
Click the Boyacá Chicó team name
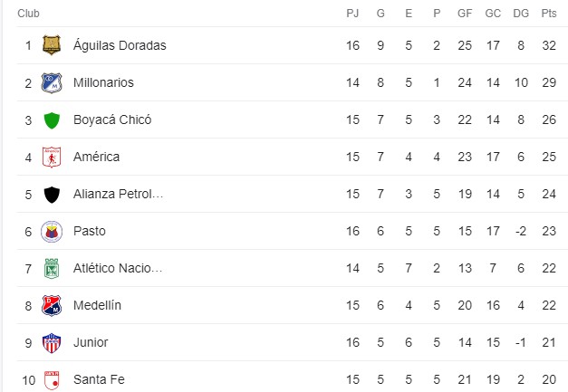(112, 120)
